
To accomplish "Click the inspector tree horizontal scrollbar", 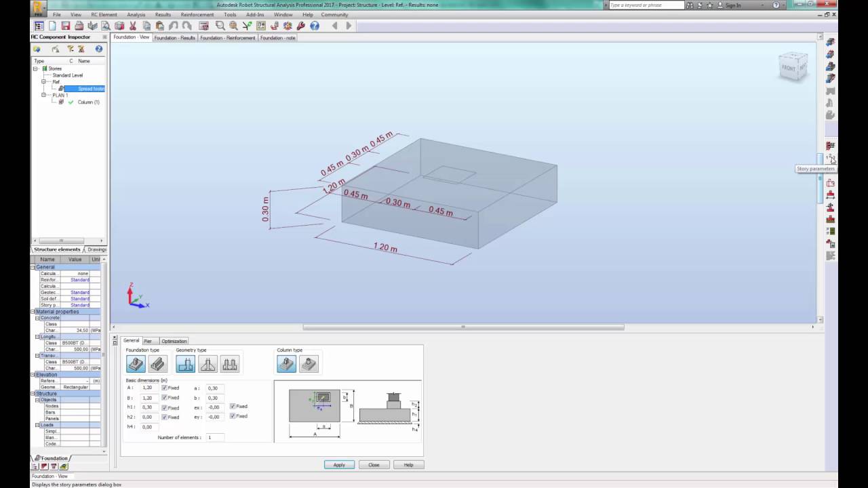I will pyautogui.click(x=61, y=241).
